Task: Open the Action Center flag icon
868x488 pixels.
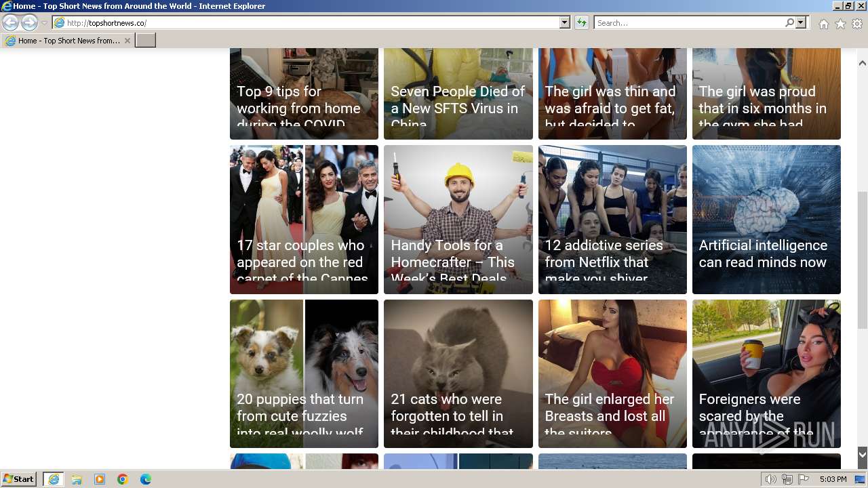Action: pos(804,479)
